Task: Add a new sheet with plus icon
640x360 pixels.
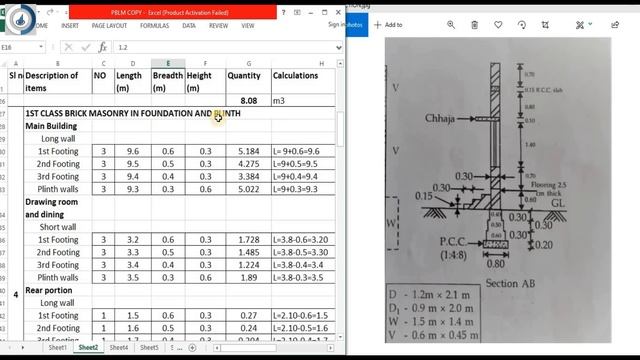Action: pos(192,348)
